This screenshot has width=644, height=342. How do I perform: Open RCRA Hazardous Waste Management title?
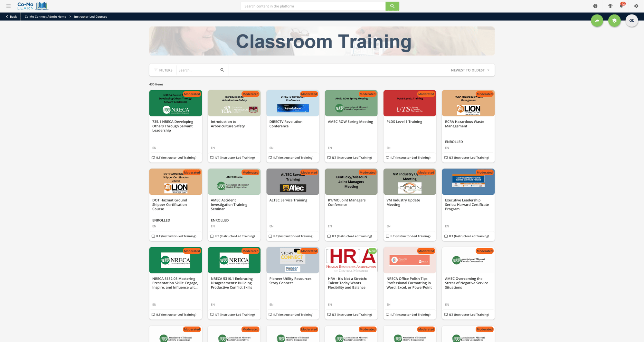(x=464, y=124)
